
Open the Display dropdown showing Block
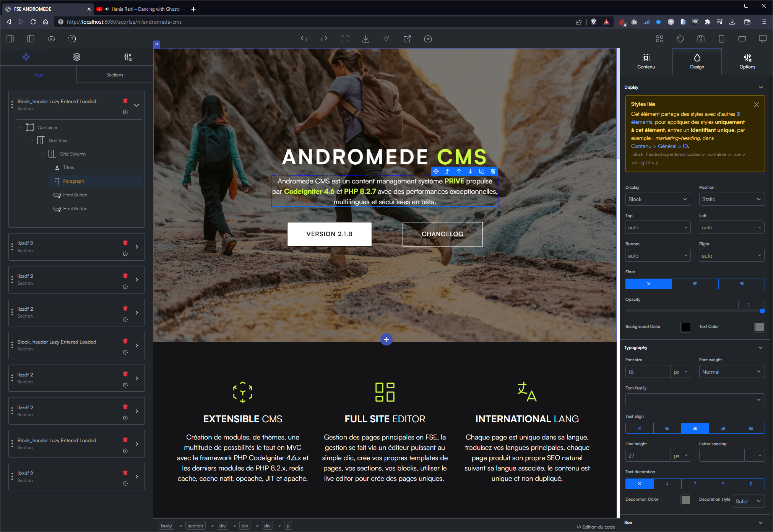click(658, 199)
